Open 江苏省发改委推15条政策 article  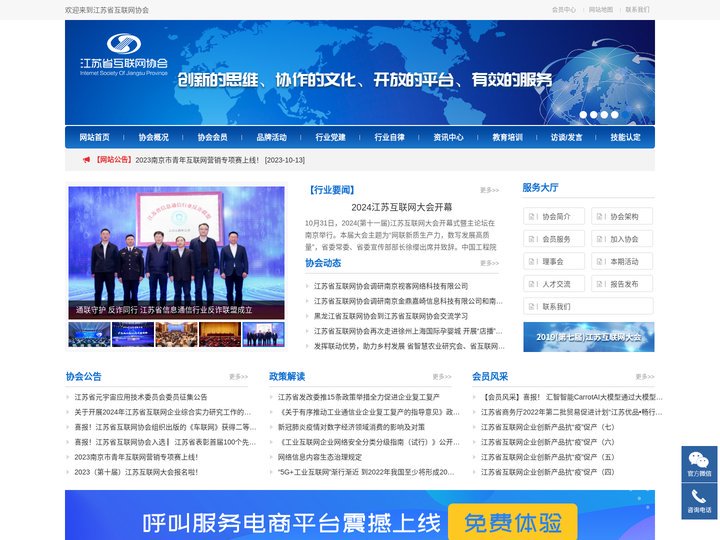tap(359, 397)
